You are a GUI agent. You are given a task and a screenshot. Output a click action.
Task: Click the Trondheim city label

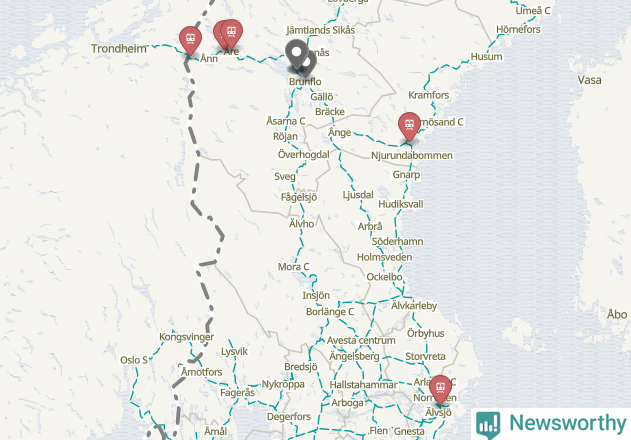point(119,49)
